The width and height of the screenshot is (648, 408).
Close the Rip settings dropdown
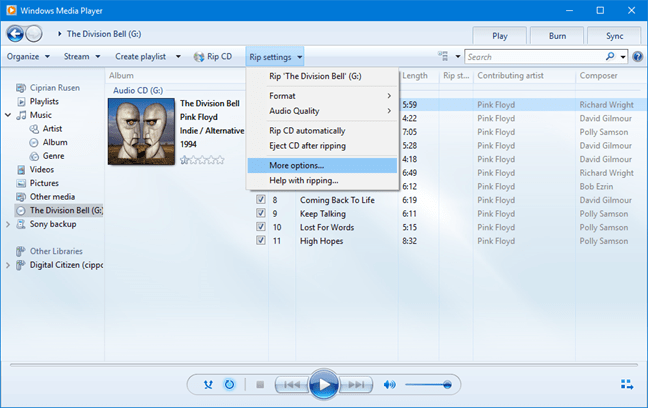tap(275, 57)
